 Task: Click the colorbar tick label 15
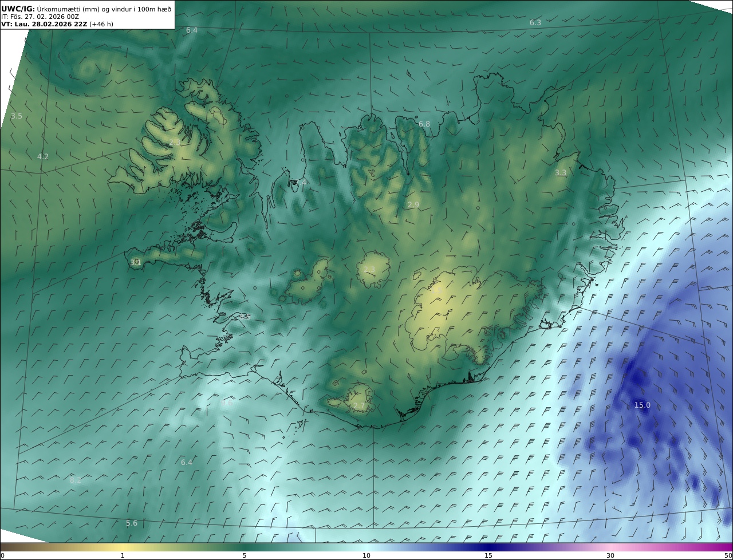(488, 555)
